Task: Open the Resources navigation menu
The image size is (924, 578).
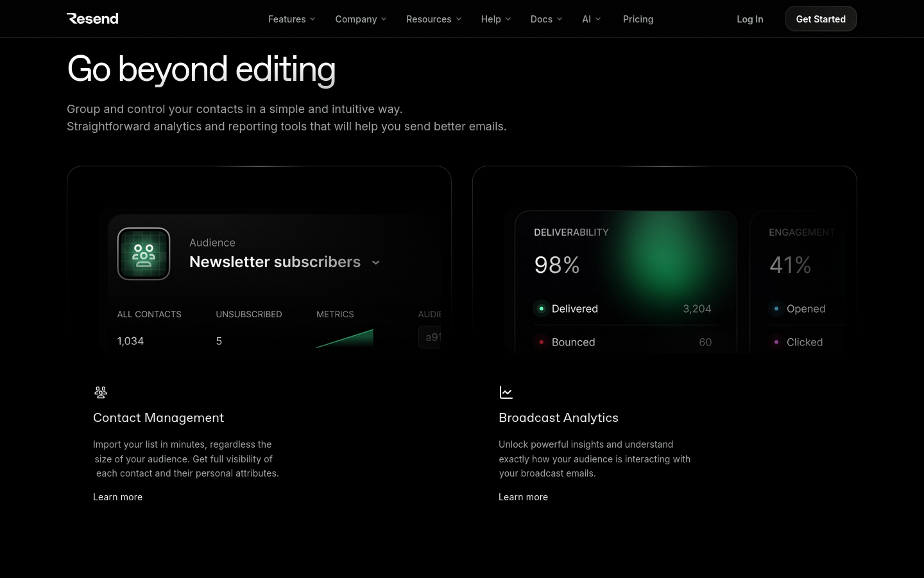Action: point(434,19)
